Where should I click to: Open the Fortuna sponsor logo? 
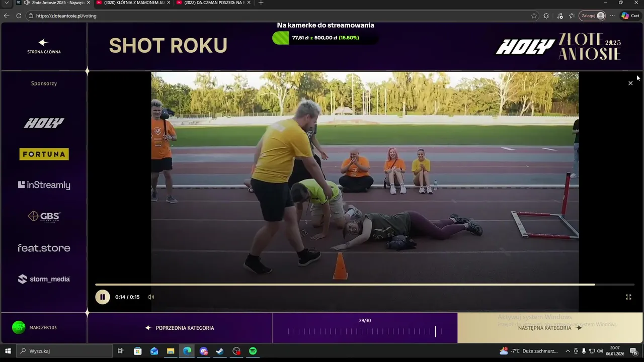point(44,154)
